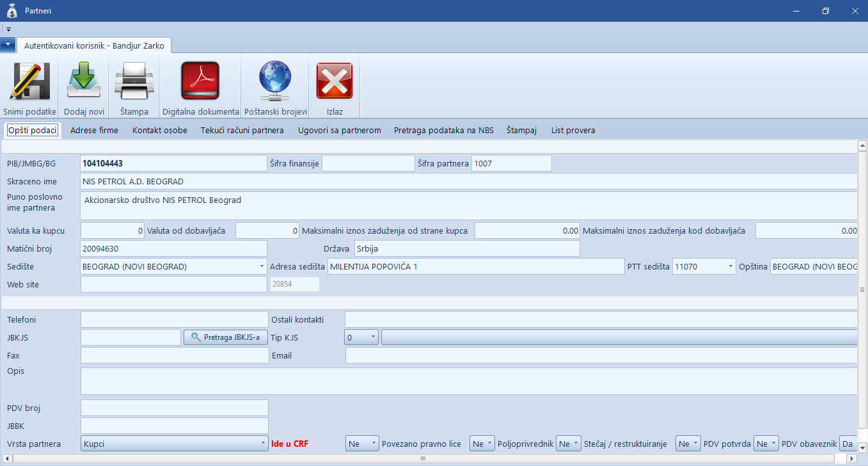This screenshot has height=466, width=868.
Task: Expand the PDV potvrda dropdown
Action: (774, 444)
